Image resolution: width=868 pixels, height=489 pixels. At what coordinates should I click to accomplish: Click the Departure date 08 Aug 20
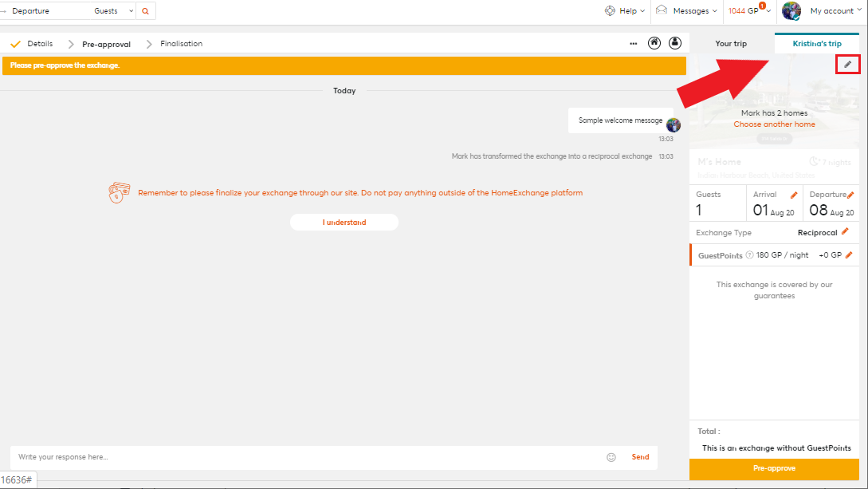(831, 211)
